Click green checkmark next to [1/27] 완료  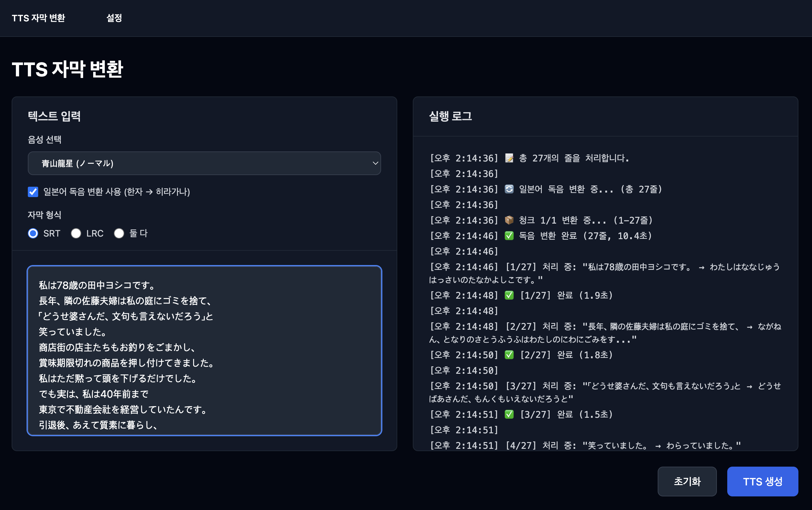click(509, 295)
